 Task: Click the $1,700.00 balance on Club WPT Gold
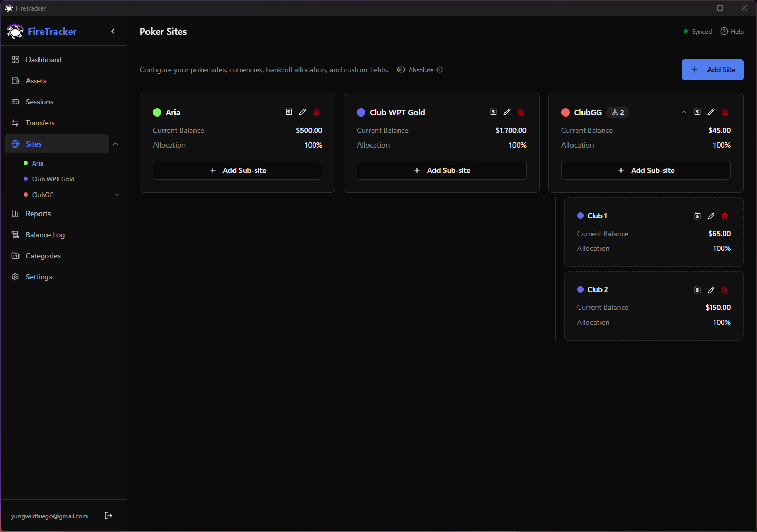(x=511, y=130)
